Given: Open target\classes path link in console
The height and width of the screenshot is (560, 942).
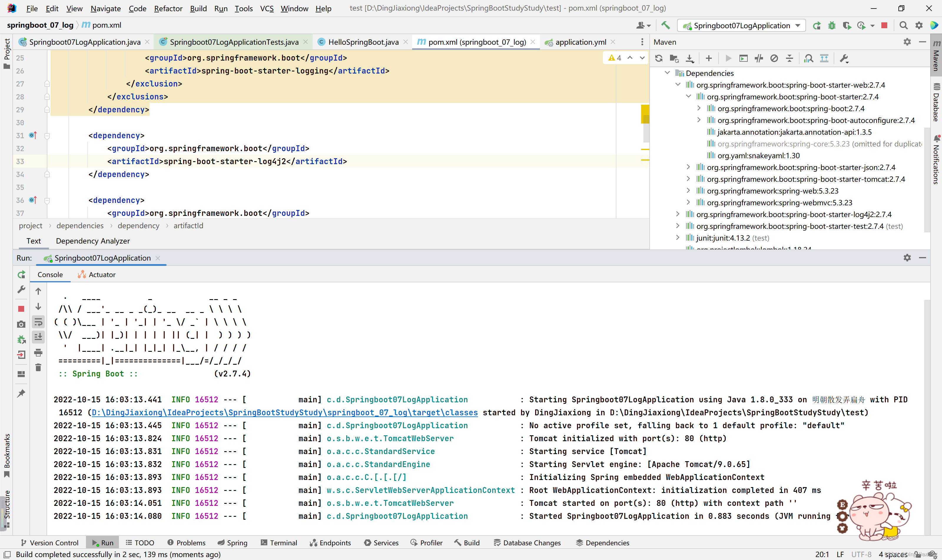Looking at the screenshot, I should 285,412.
